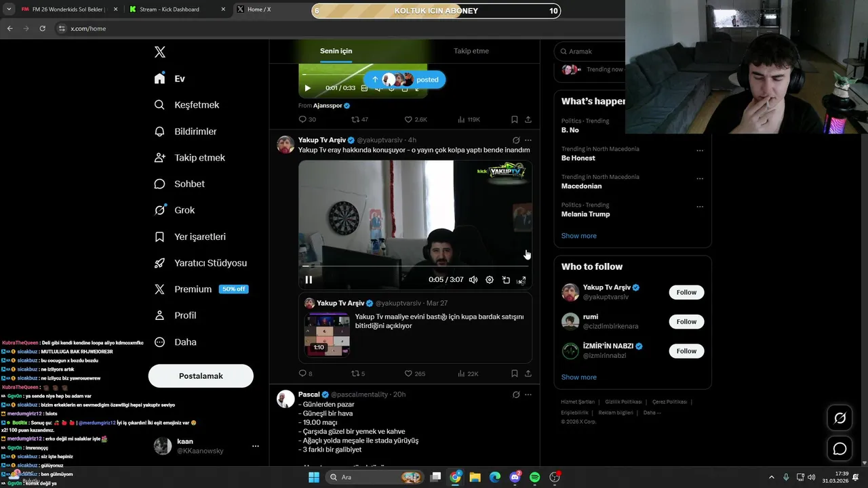Open kaan account switcher three dots
This screenshot has width=868, height=488.
[256, 446]
